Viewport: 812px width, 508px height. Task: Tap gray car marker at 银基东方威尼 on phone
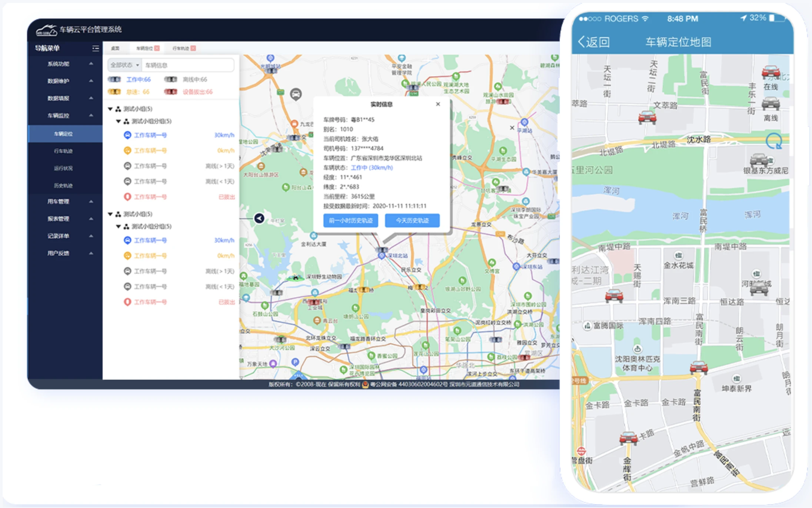759,160
